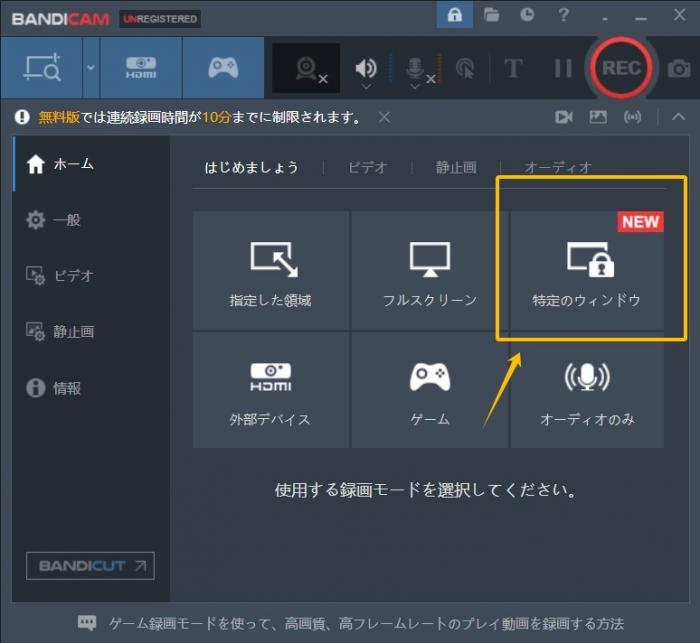700x643 pixels.
Task: Choose the オーディオのみ recording mode
Action: tap(587, 390)
